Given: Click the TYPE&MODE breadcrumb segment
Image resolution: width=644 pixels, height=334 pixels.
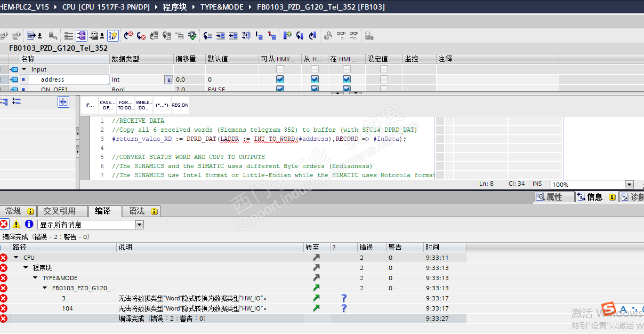Looking at the screenshot, I should pos(222,7).
